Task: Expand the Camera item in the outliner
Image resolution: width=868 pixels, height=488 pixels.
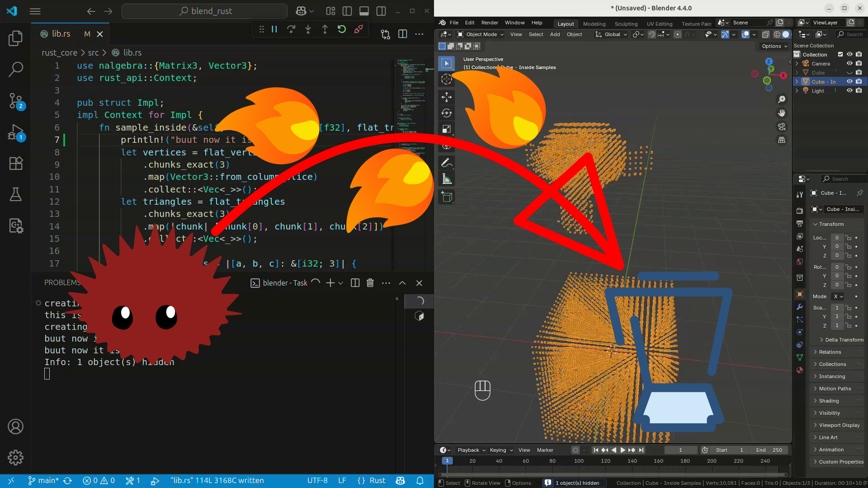Action: coord(797,64)
